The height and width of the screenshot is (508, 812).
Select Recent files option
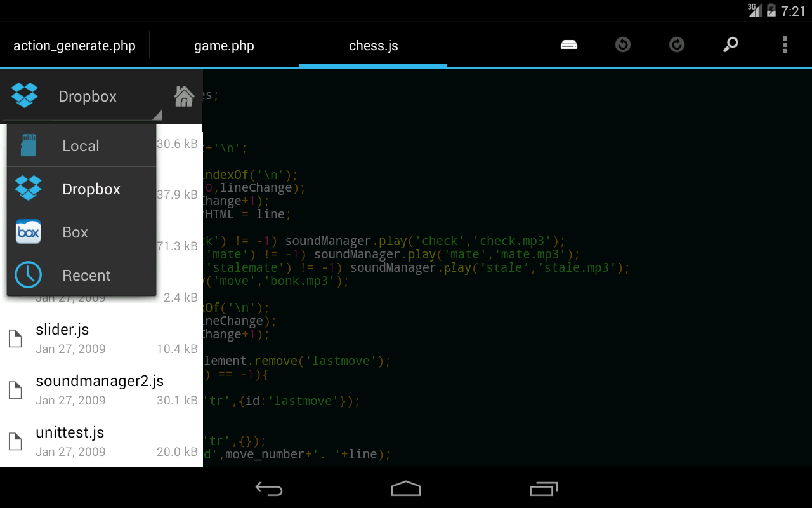tap(81, 276)
